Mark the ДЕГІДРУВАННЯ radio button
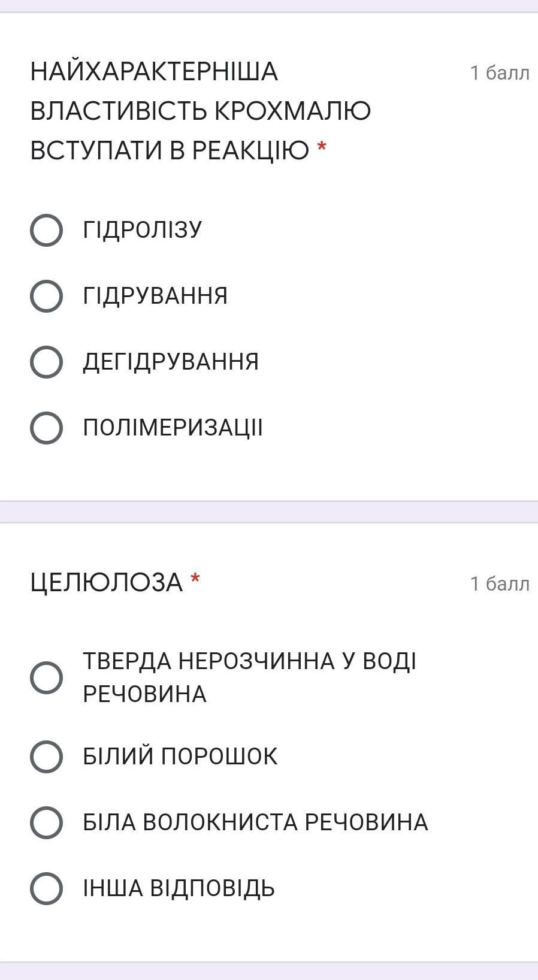Screen dimensions: 538x980 pyautogui.click(x=46, y=362)
